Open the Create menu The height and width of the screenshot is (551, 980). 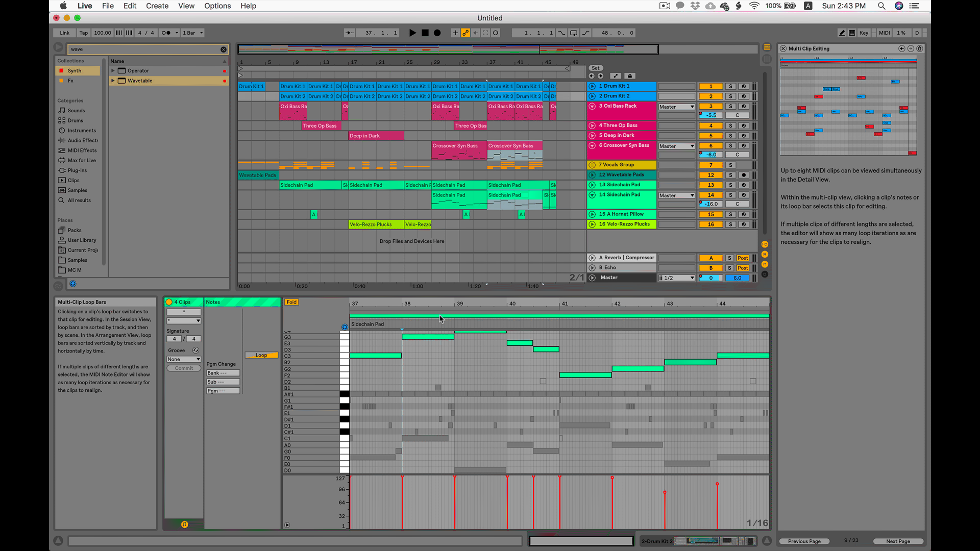[x=157, y=6]
